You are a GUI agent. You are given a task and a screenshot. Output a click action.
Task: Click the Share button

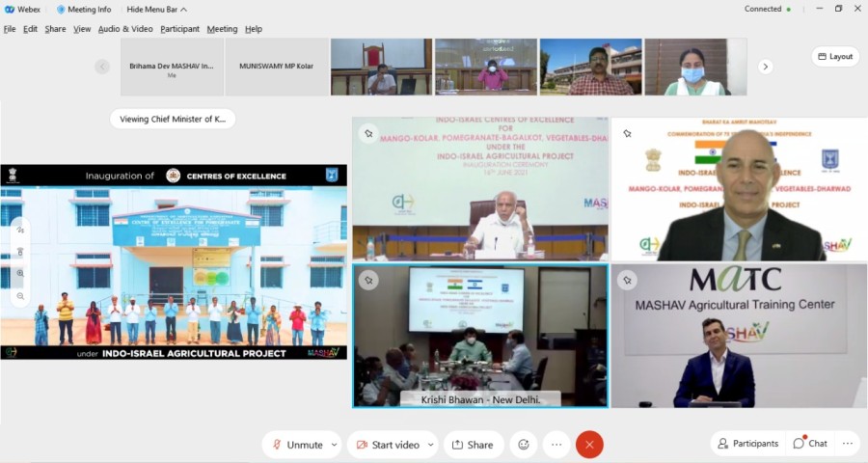[473, 445]
